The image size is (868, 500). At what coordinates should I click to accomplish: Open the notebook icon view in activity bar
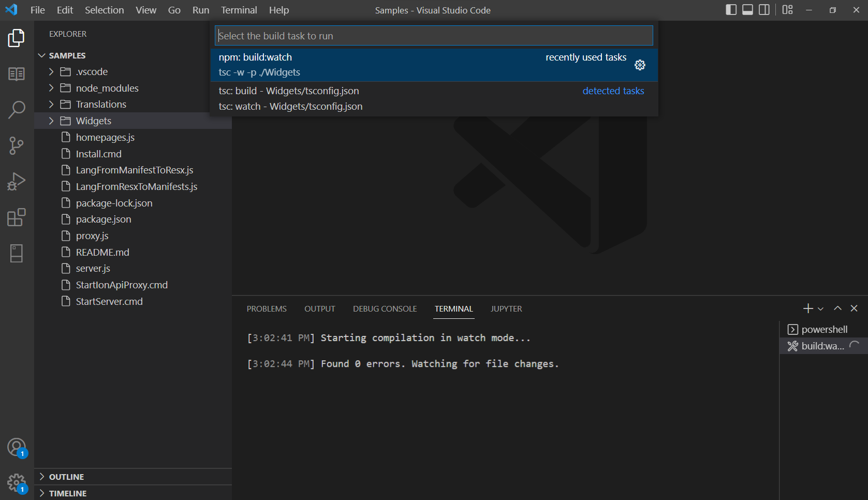point(17,253)
